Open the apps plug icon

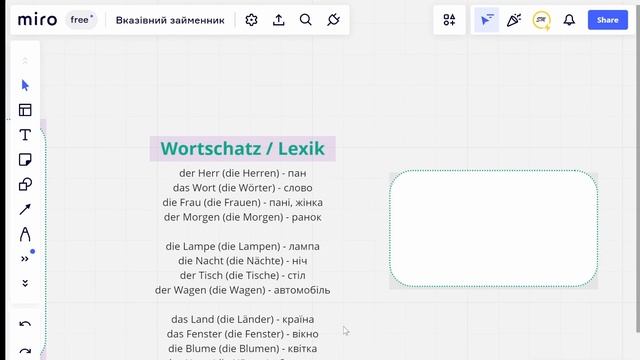click(333, 20)
